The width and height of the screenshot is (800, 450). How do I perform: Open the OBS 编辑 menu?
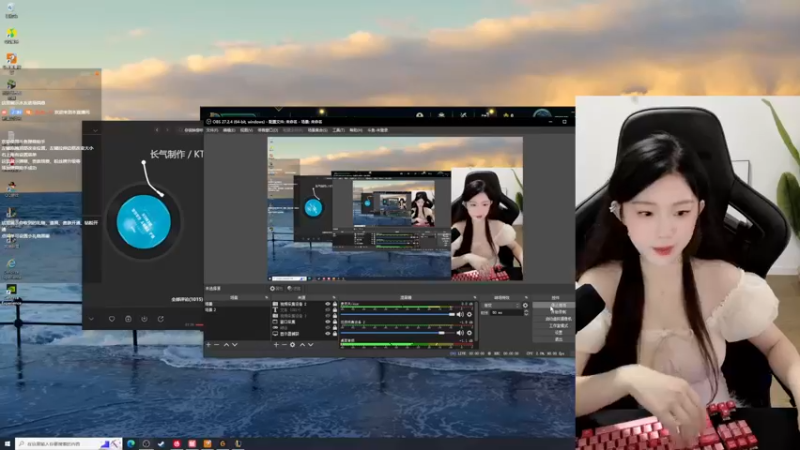(230, 130)
